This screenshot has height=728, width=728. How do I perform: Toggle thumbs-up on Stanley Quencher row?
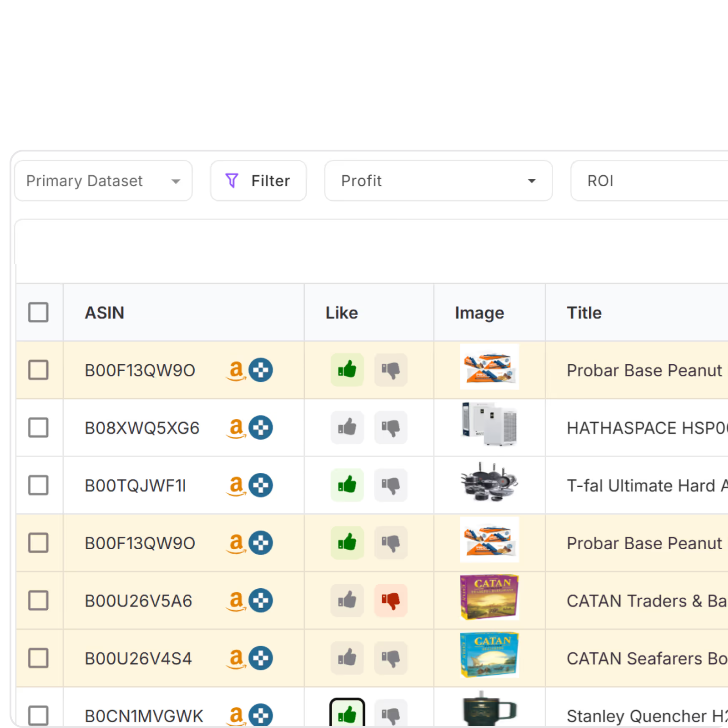[x=347, y=714]
